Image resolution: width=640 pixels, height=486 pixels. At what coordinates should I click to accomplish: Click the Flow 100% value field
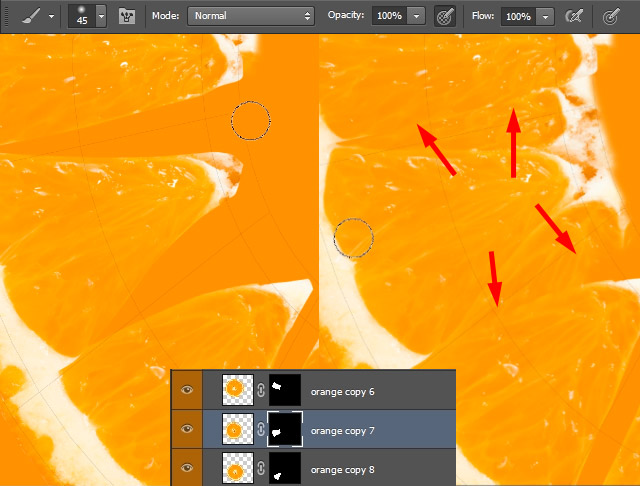coord(518,17)
